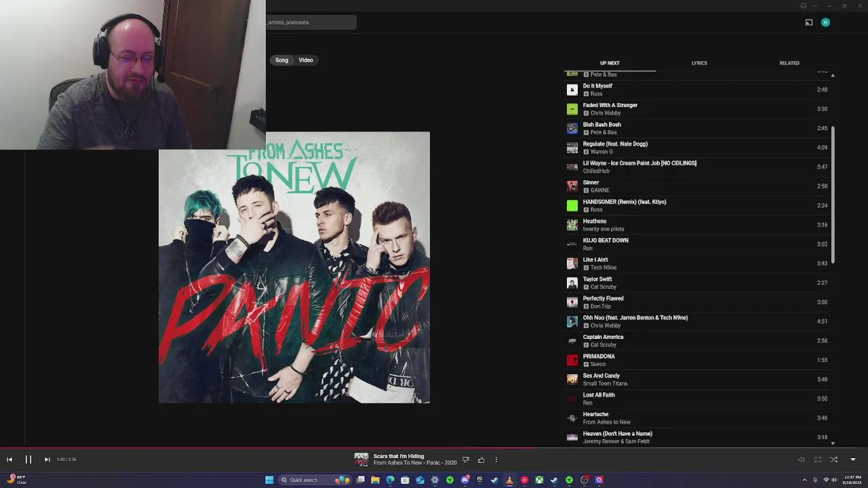Play Lil Wayne - Ice Cream Paint Job
868x488 pixels.
[697, 167]
